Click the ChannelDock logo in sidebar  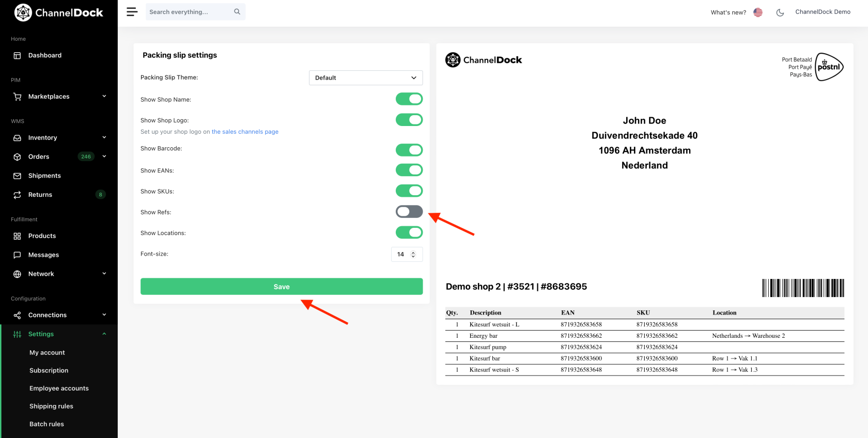pyautogui.click(x=58, y=12)
